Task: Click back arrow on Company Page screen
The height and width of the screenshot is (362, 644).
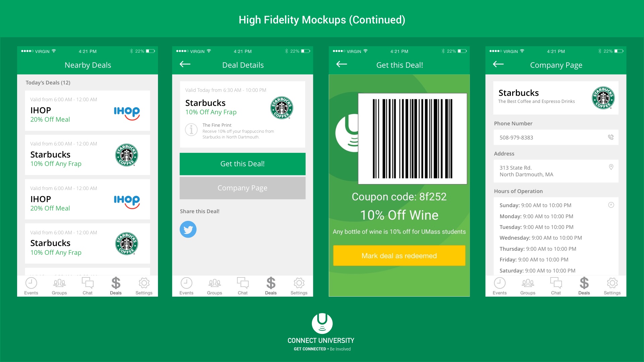Action: [x=498, y=64]
